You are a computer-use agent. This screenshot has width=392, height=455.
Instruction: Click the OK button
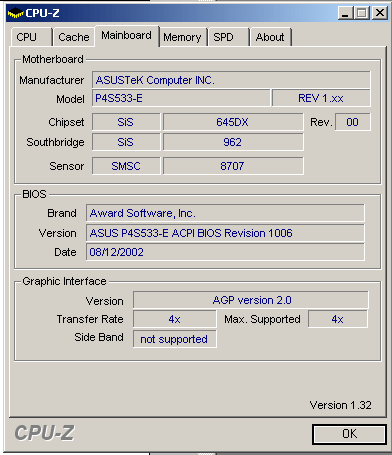[x=349, y=434]
